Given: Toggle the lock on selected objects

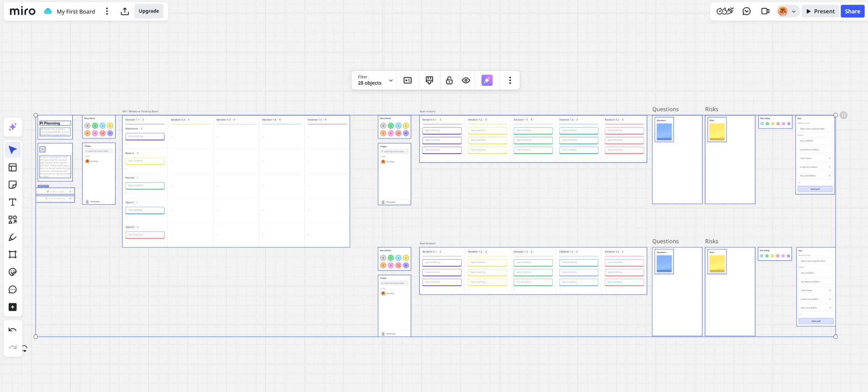Looking at the screenshot, I should 449,80.
